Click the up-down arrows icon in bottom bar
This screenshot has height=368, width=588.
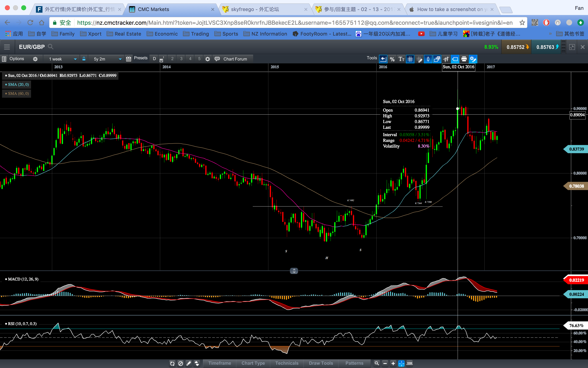click(x=197, y=363)
